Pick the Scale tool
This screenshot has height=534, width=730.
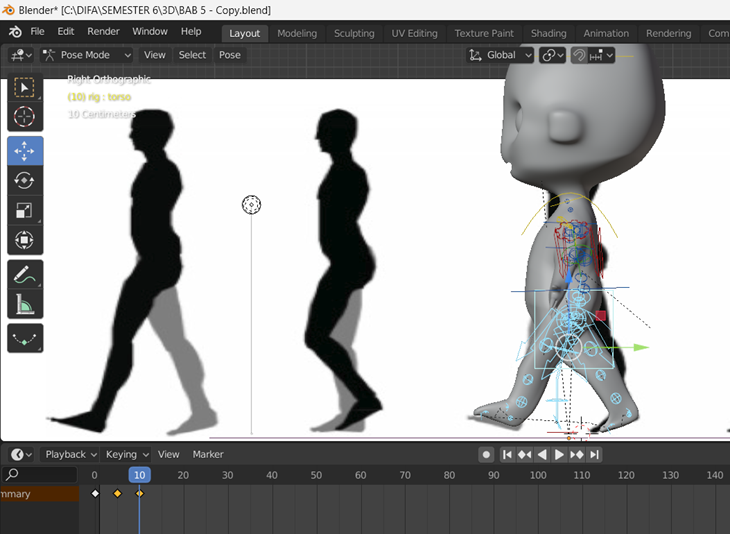[x=25, y=210]
